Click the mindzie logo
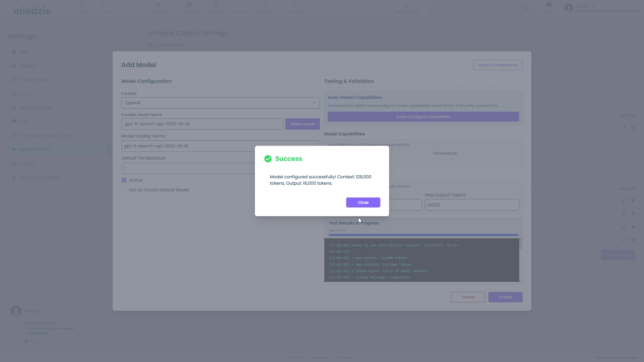 (32, 11)
